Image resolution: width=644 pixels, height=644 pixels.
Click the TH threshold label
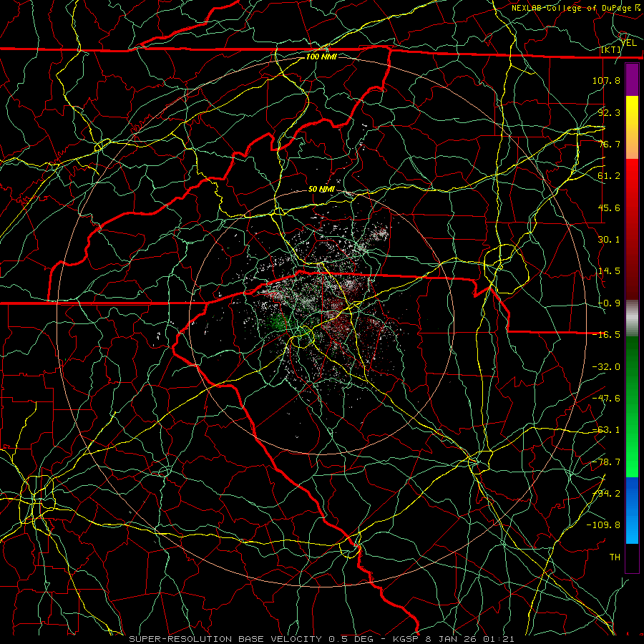(615, 557)
